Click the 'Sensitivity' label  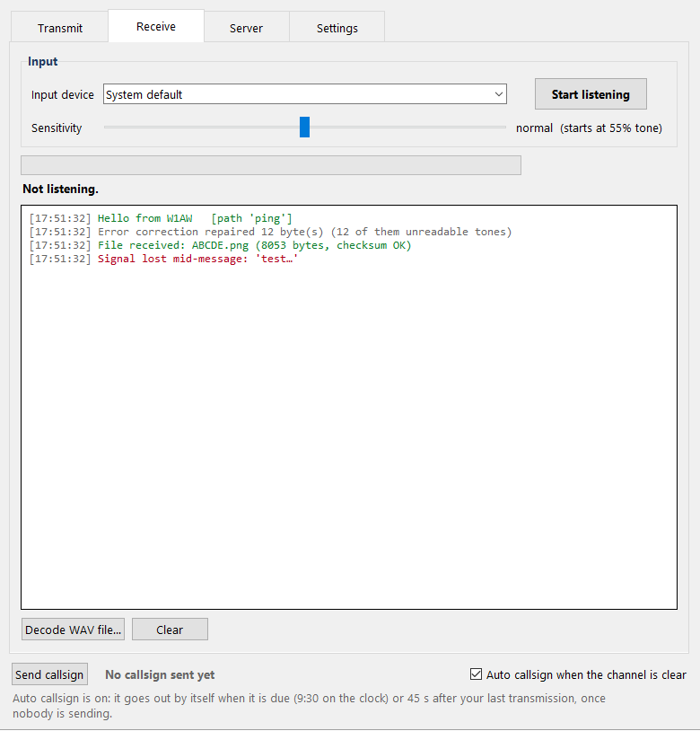click(x=57, y=128)
